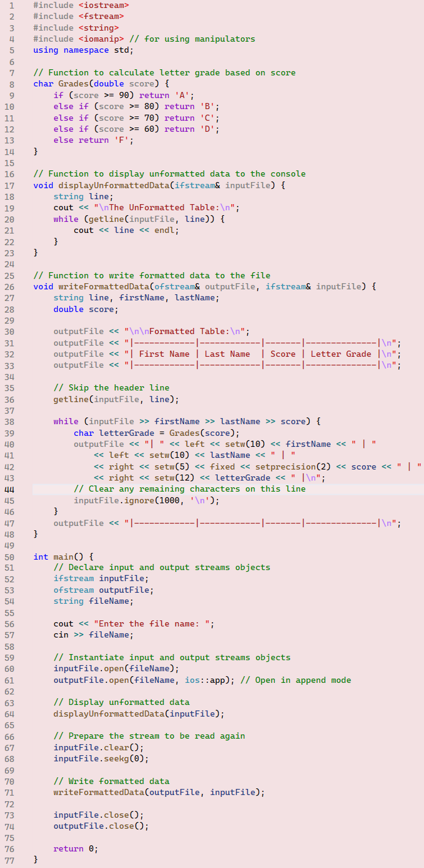Viewport: 424px width, 868px height.
Task: Click 'string line, firstName, lastName;' line
Action: coord(136,298)
